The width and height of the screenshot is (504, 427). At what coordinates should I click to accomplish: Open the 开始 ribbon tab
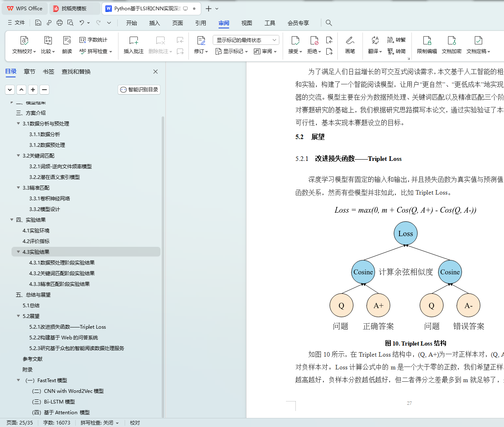tap(132, 23)
